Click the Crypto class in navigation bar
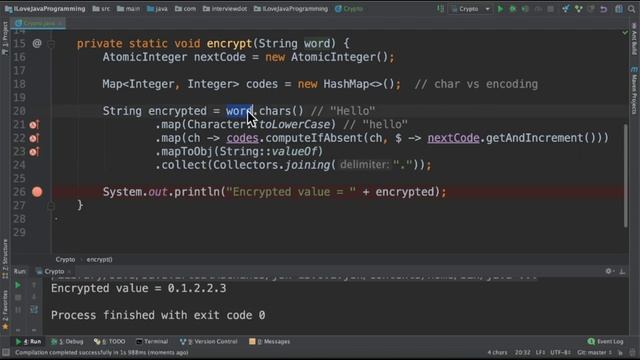This screenshot has height=360, width=640. coord(349,9)
